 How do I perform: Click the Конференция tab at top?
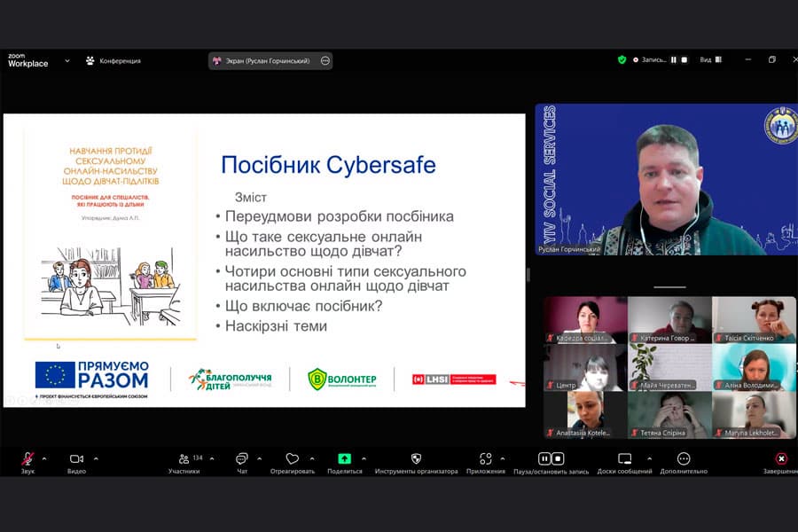point(113,60)
